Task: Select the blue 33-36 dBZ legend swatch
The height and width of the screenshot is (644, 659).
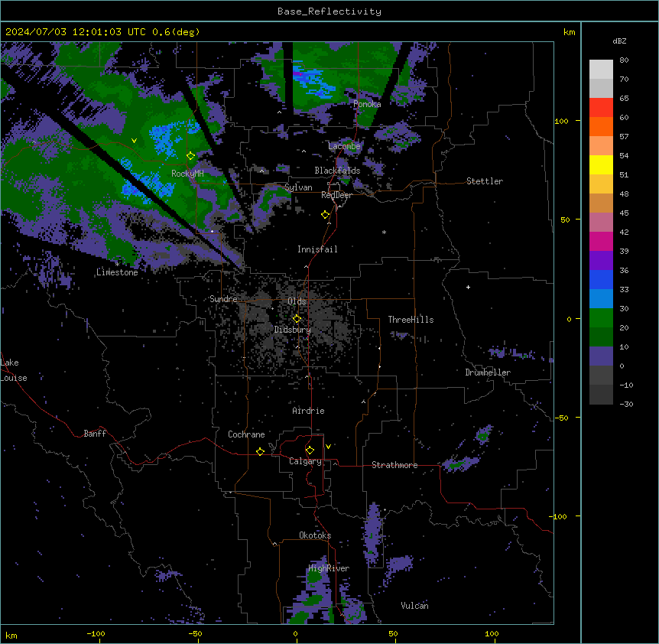Action: tap(601, 279)
